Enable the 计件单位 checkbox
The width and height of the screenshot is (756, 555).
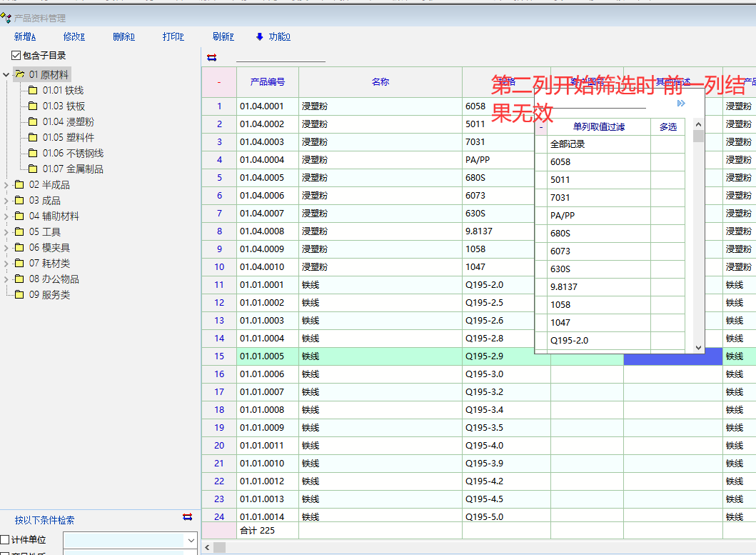tap(6, 540)
